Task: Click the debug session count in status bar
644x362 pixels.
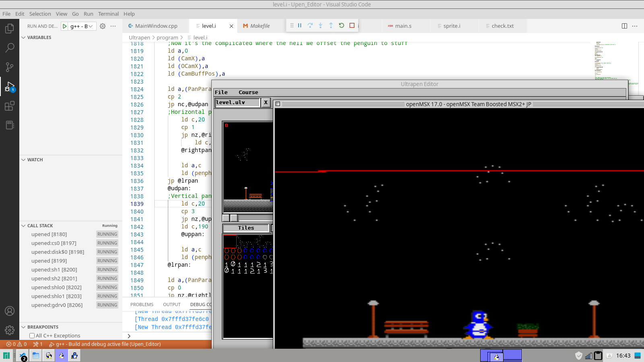Action: (x=38, y=344)
